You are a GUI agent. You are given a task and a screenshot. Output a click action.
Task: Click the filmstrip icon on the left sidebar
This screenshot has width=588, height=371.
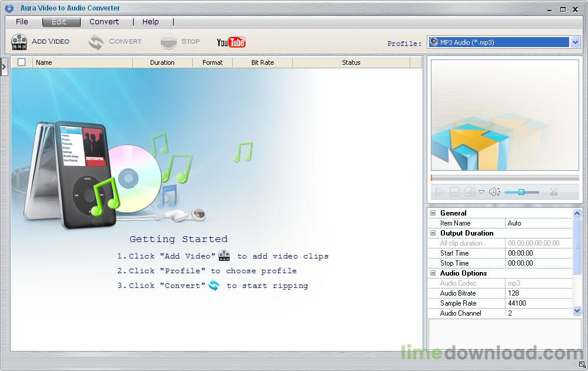point(5,66)
